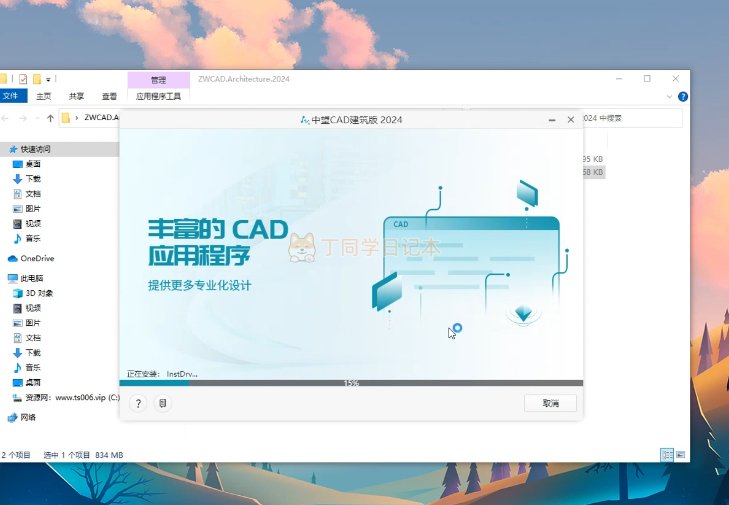Screen dimensions: 729x505
Task: Click the address bar folder icon
Action: [66, 118]
